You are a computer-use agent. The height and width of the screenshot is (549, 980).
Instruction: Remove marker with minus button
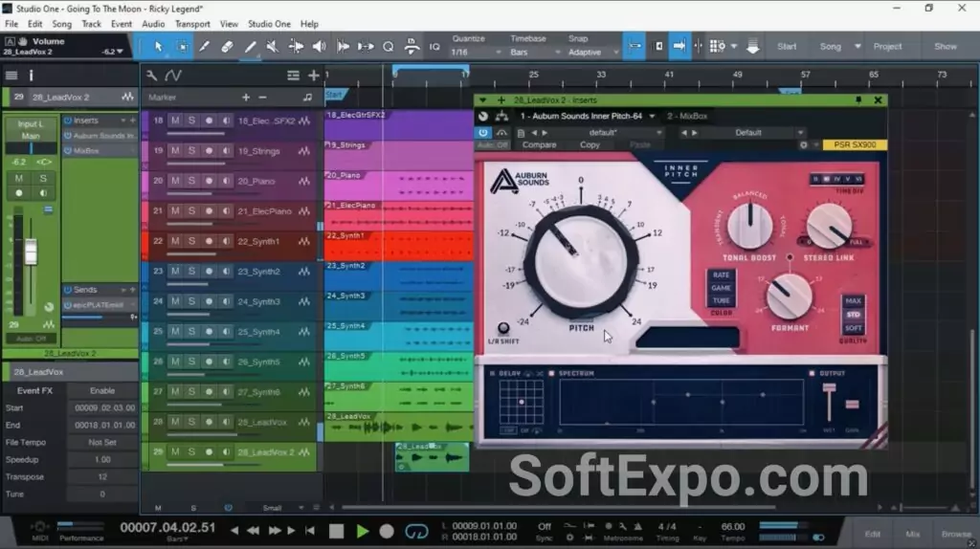click(262, 98)
